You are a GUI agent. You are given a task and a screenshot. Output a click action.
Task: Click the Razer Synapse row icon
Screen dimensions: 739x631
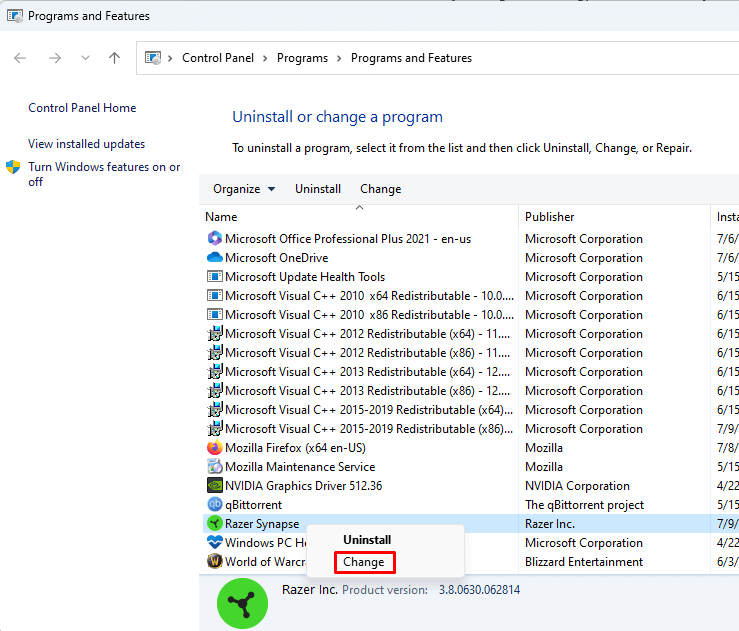coord(214,523)
